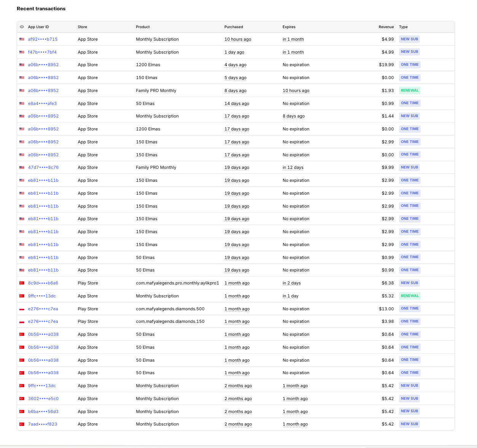Click the $1.93 revenue value
The width and height of the screenshot is (477, 448).
point(388,91)
